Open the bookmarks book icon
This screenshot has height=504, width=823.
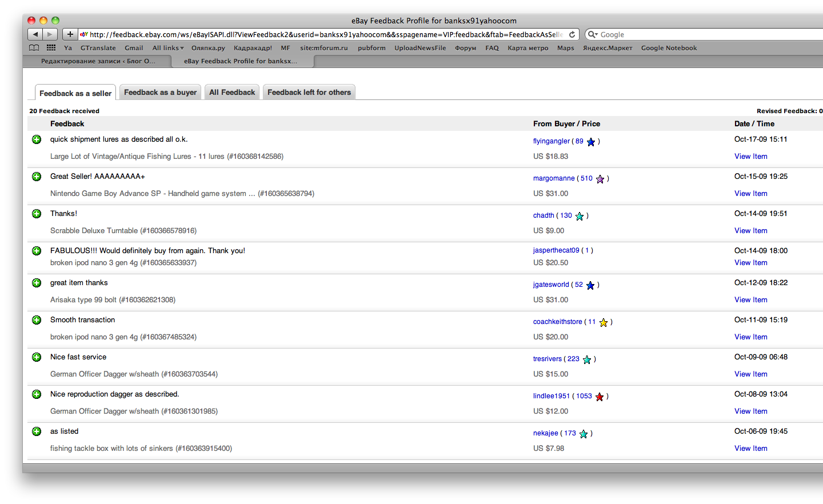(34, 48)
